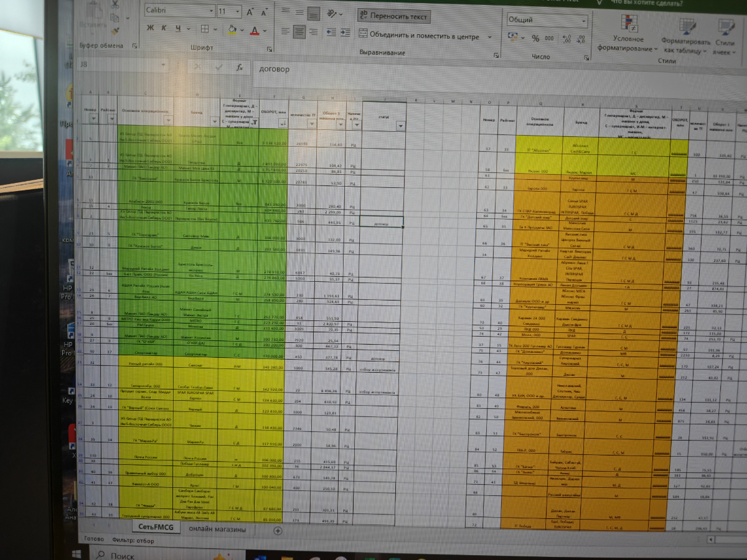The image size is (747, 560).
Task: Switch to онлайн магазины sheet tab
Action: tap(217, 530)
